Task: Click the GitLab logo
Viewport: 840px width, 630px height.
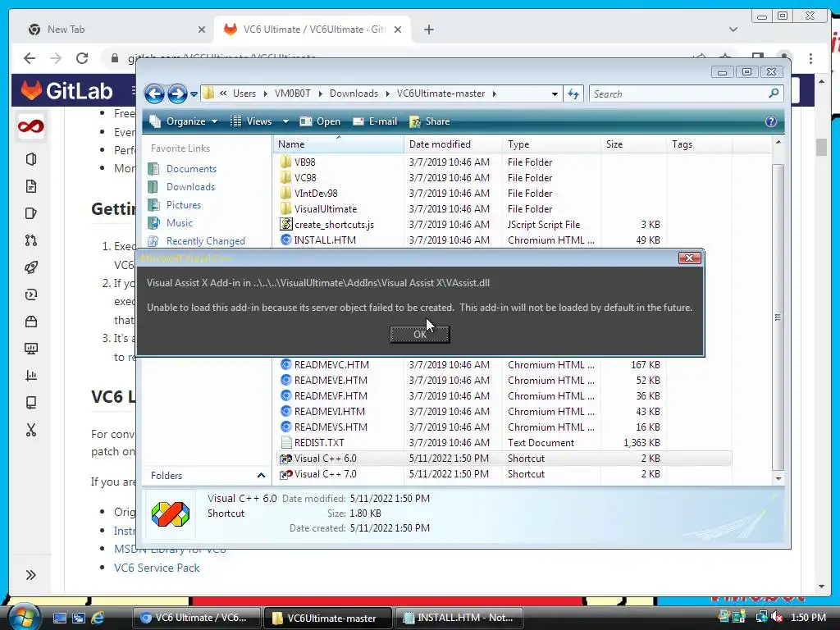Action: (66, 90)
